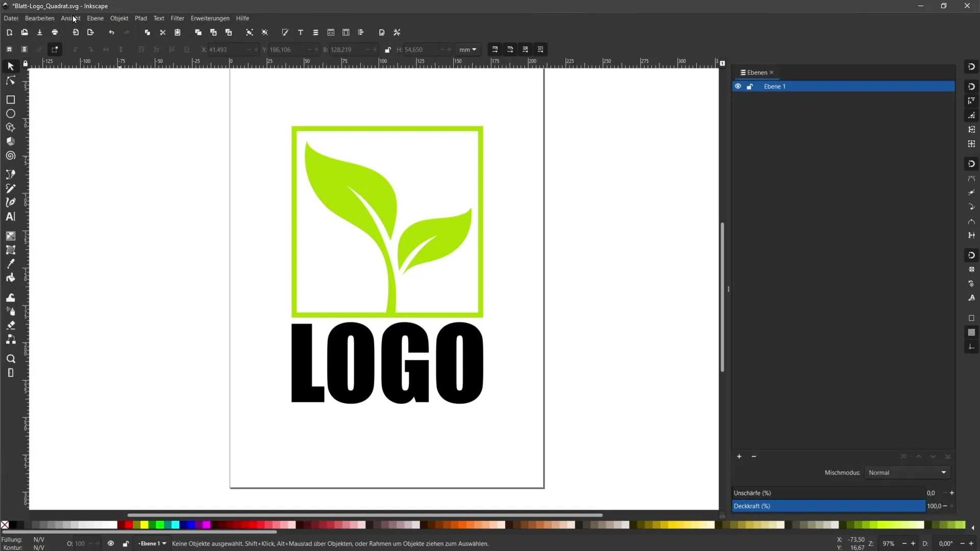Image resolution: width=980 pixels, height=551 pixels.
Task: Select the Text tool
Action: coord(10,217)
